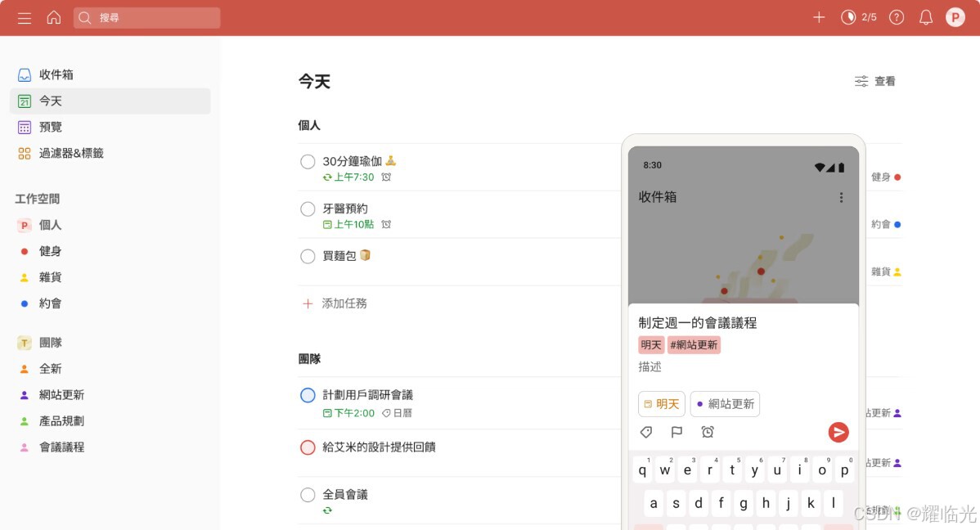
Task: Complete the 牙醫預約 task checkbox
Action: (308, 209)
